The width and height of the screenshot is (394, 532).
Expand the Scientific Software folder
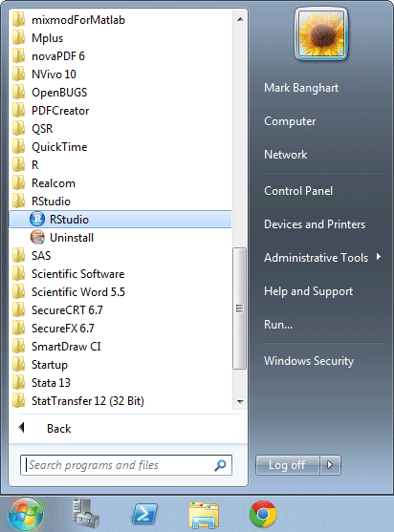[x=77, y=274]
